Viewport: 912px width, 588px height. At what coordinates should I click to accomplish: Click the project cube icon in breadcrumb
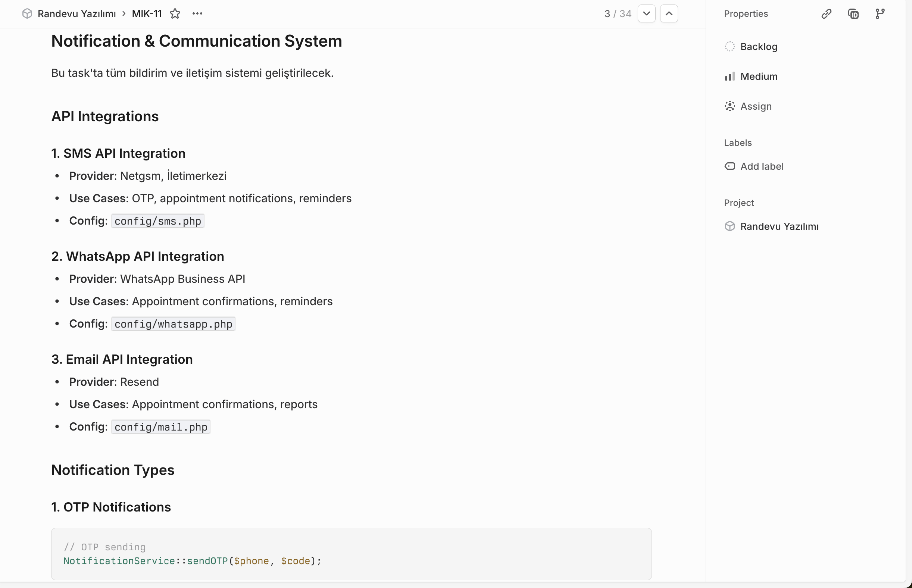coord(27,14)
